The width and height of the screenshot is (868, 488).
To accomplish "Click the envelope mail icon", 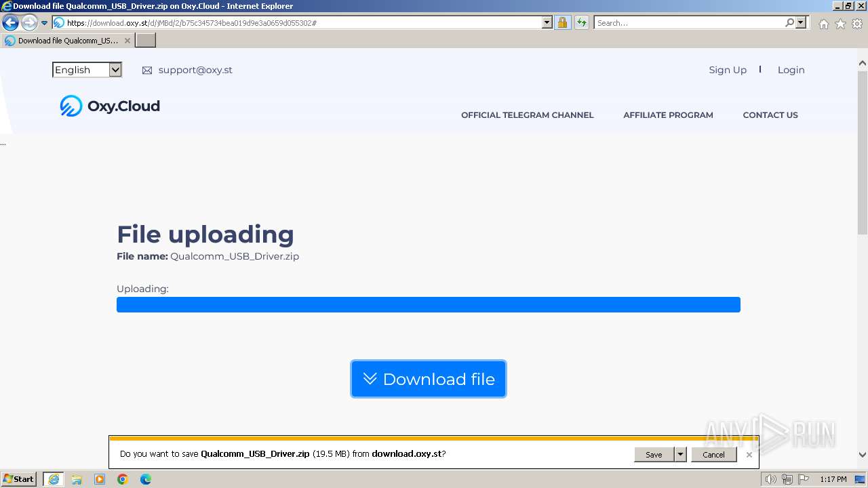I will tap(147, 70).
